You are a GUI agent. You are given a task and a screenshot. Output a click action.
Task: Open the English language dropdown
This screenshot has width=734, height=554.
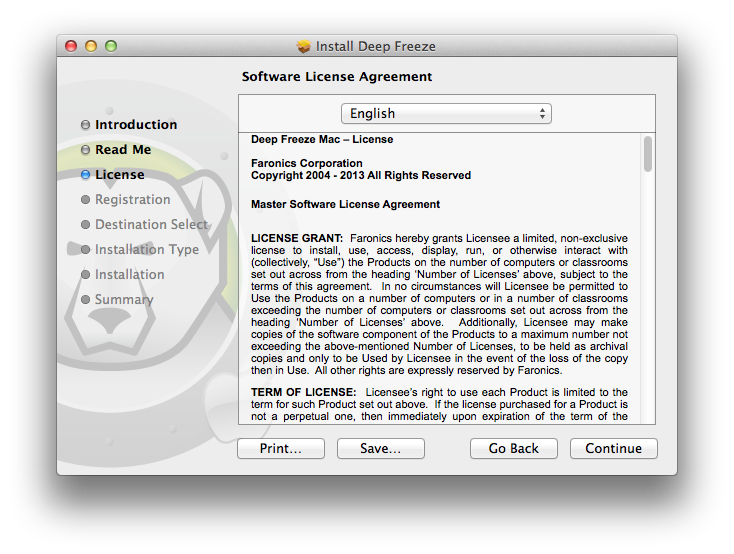coord(446,113)
